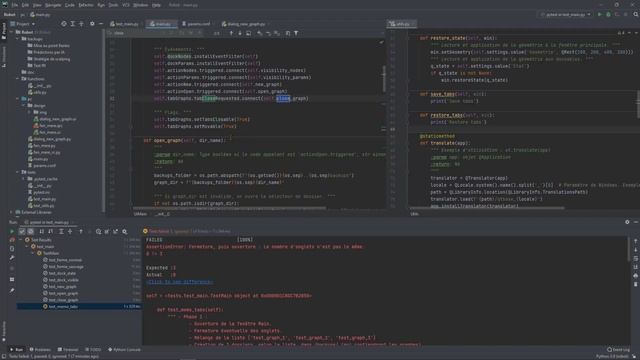Open the TODO tool window button
The width and height of the screenshot is (640, 360).
click(x=93, y=350)
